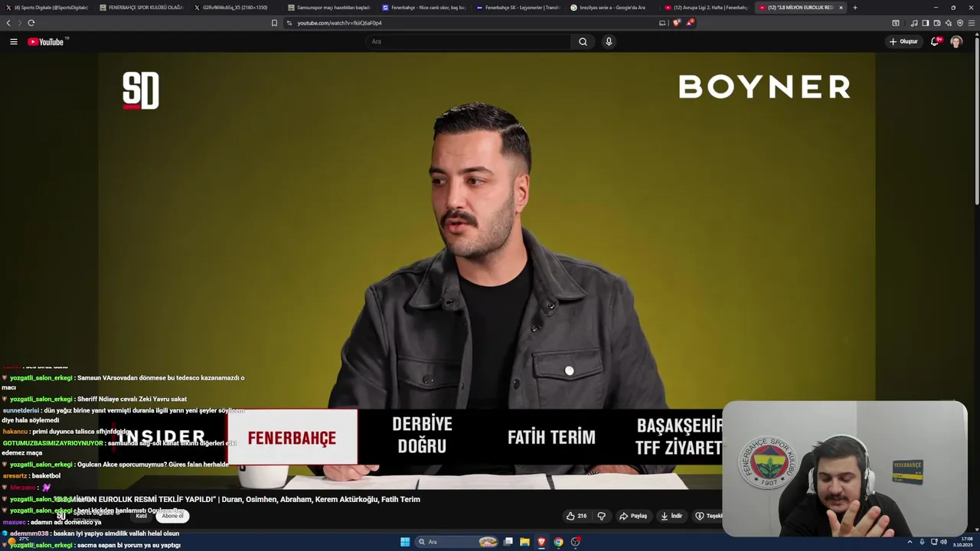Close the active 3.8 MİLYON EUROLUK tab
The image size is (980, 551).
tap(841, 8)
